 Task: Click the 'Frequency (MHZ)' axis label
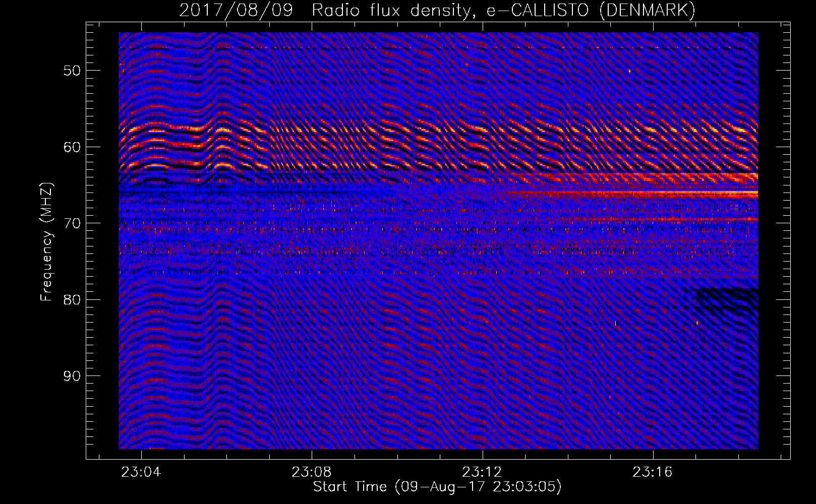[46, 242]
